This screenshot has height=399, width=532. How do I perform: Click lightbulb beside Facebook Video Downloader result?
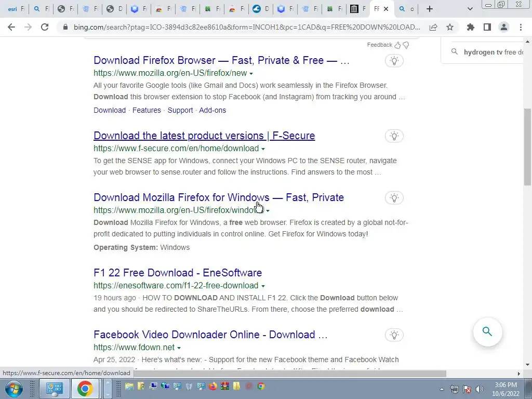394,335
